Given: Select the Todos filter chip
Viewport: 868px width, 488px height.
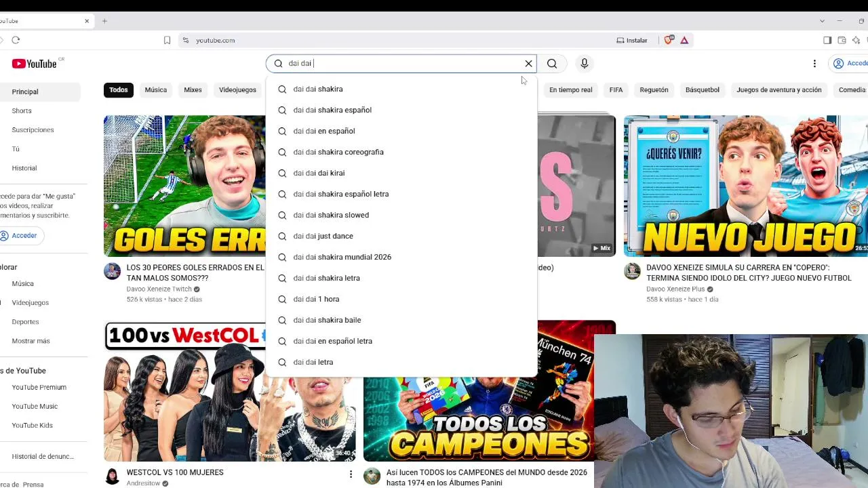Looking at the screenshot, I should (119, 89).
